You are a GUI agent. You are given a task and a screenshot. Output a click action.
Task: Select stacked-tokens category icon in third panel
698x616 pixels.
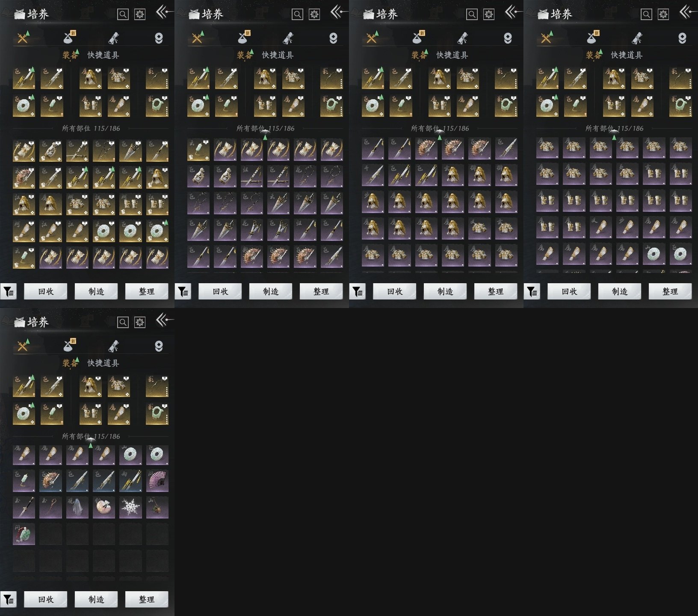[x=508, y=38]
